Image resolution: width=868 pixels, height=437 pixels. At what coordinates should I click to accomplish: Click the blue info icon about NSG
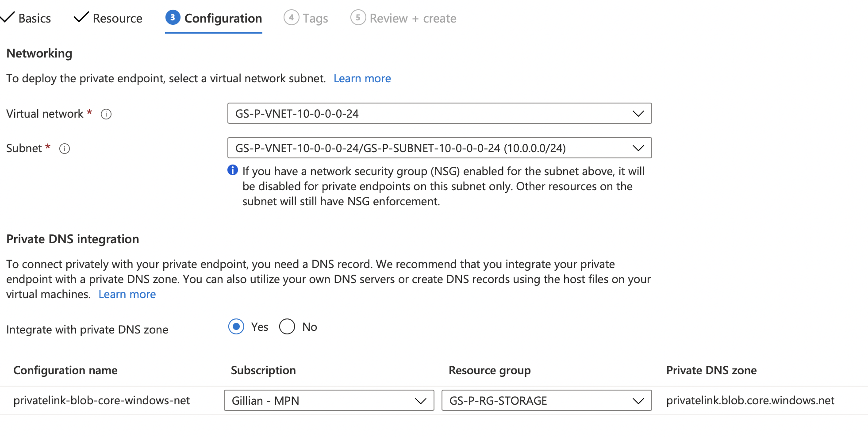(x=233, y=170)
